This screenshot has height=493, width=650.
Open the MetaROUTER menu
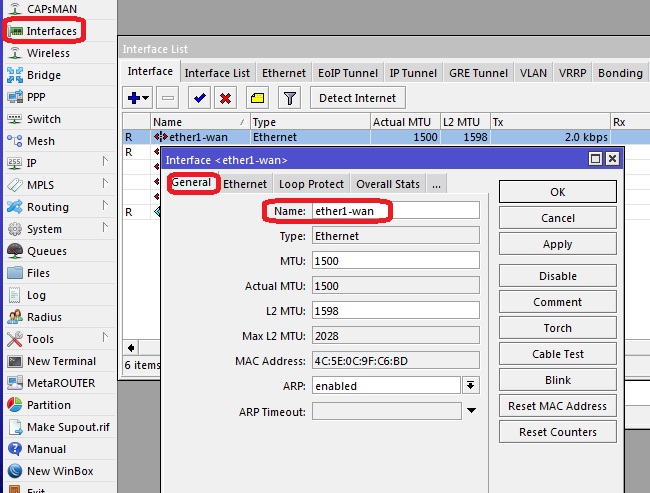pos(61,383)
